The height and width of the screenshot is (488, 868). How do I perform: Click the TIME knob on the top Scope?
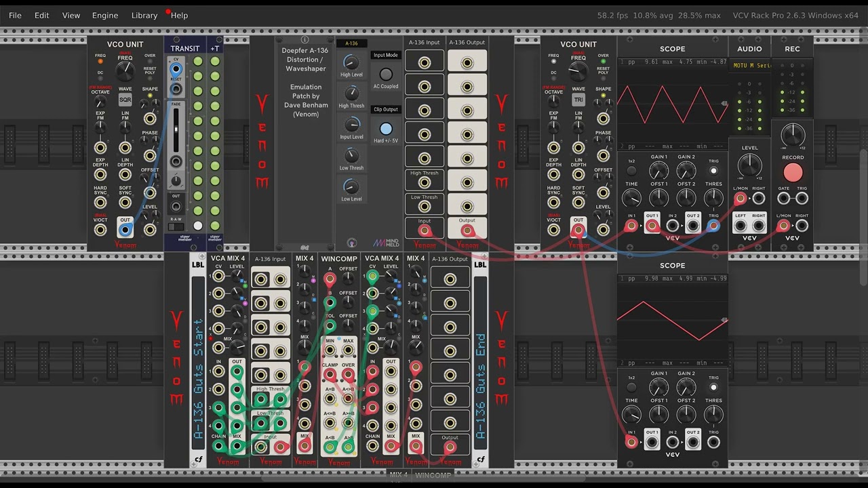click(x=631, y=198)
